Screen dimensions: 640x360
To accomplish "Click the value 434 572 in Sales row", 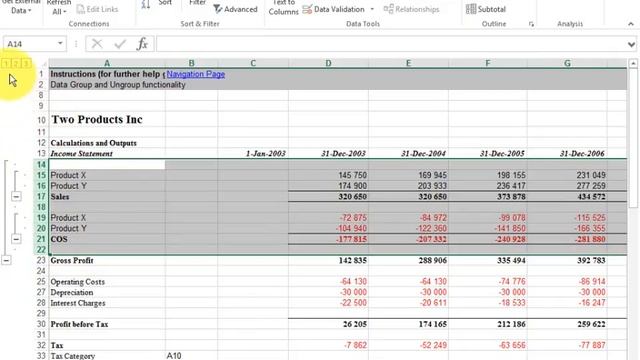I will (x=591, y=197).
